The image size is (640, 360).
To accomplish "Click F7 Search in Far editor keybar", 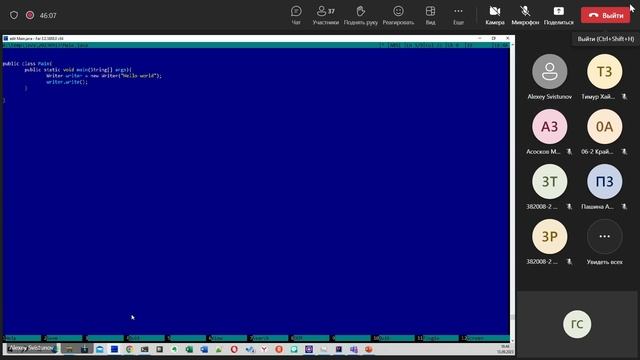I will [x=269, y=338].
